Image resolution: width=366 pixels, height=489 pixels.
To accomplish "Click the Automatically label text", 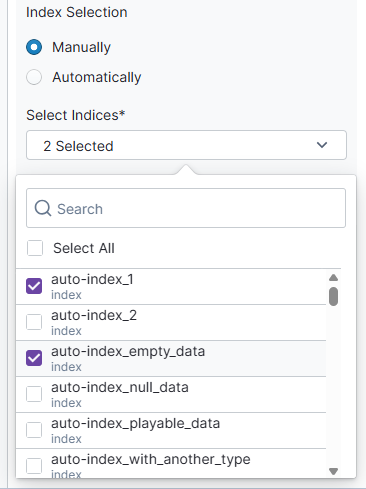I will (97, 78).
